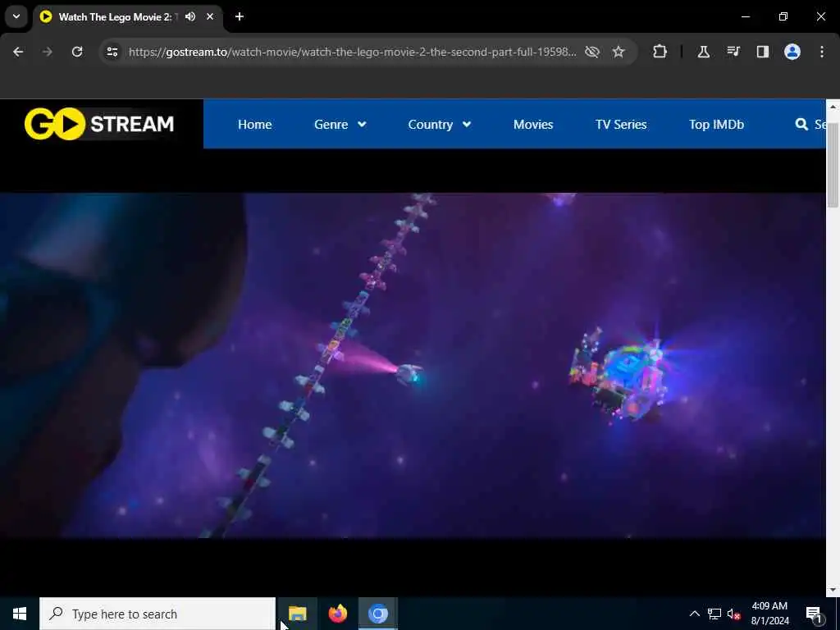This screenshot has height=630, width=840.
Task: Open Chrome three-dot menu
Action: coord(822,52)
